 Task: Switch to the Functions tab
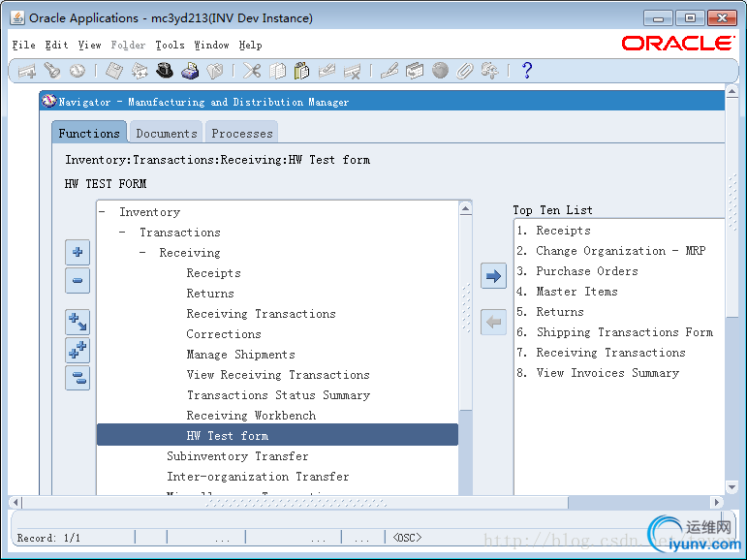[x=89, y=133]
